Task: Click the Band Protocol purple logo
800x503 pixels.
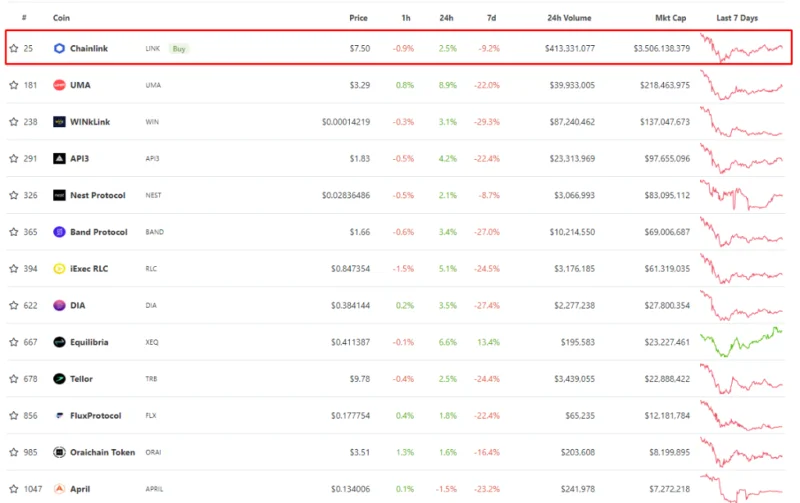Action: (59, 232)
